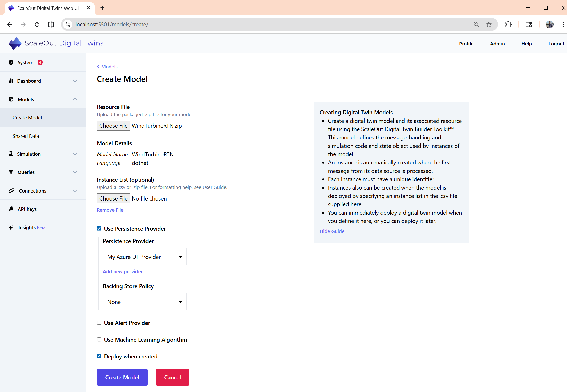Collapse the Models menu chevron
The image size is (567, 392).
(x=75, y=99)
